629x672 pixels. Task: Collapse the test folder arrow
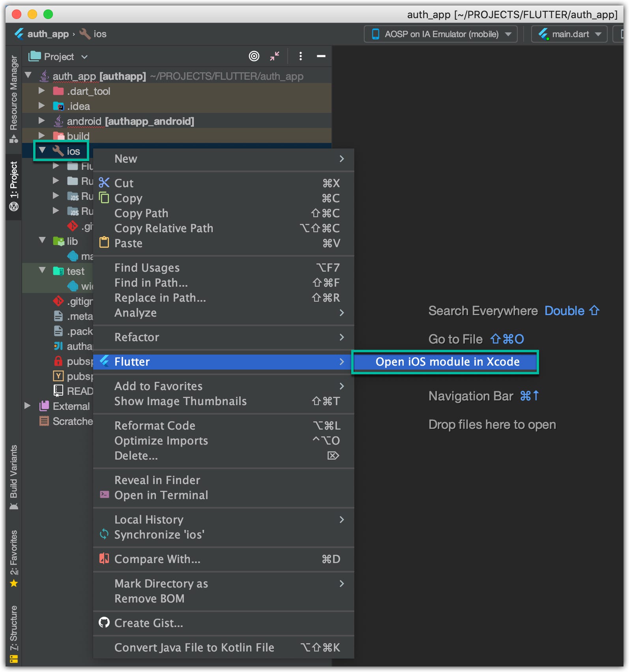click(42, 270)
